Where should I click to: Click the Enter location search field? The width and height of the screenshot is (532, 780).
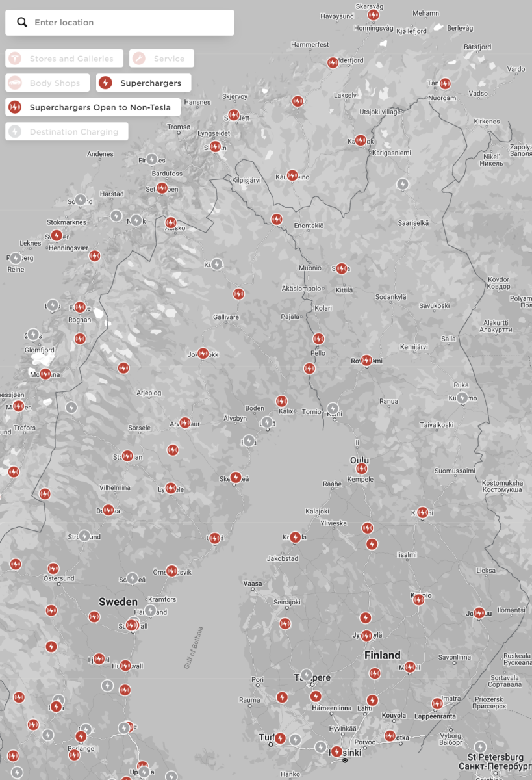point(120,22)
